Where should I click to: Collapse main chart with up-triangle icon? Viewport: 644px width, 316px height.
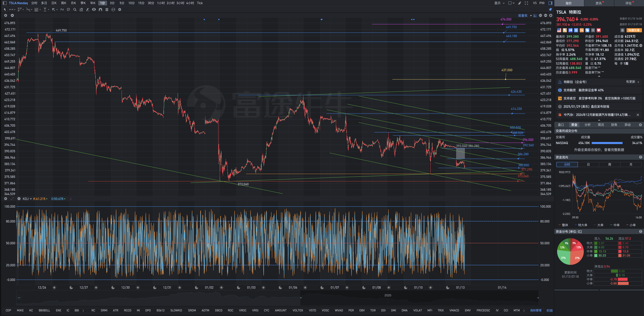point(12,16)
